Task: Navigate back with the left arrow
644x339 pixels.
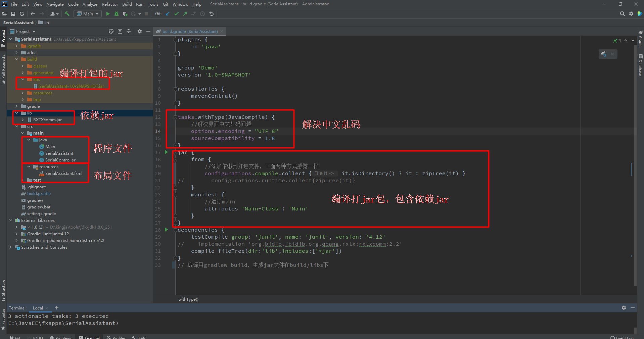Action: 33,14
